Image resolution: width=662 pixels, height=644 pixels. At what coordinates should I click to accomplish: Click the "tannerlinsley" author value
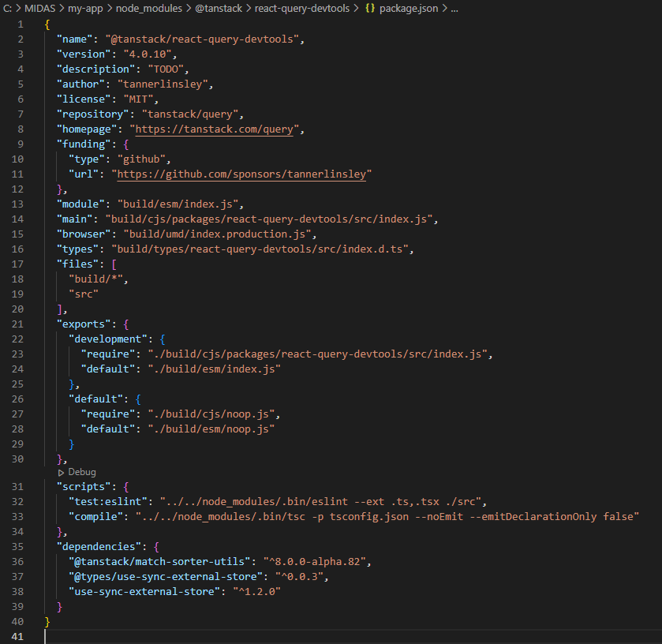pos(163,84)
